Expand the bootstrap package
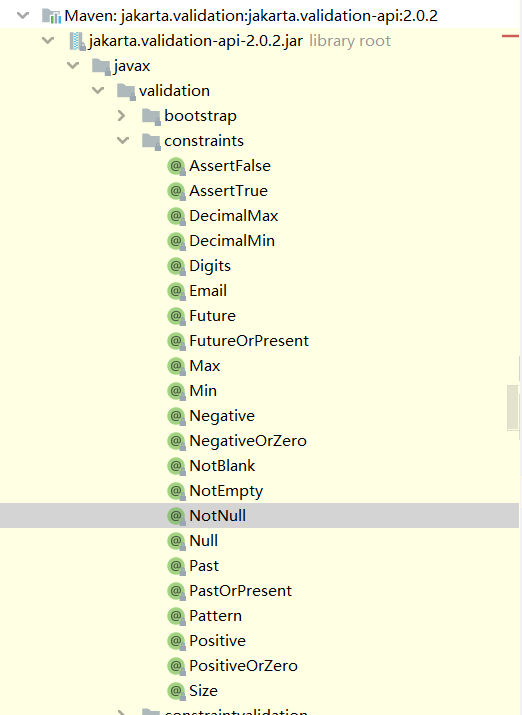 [x=121, y=116]
